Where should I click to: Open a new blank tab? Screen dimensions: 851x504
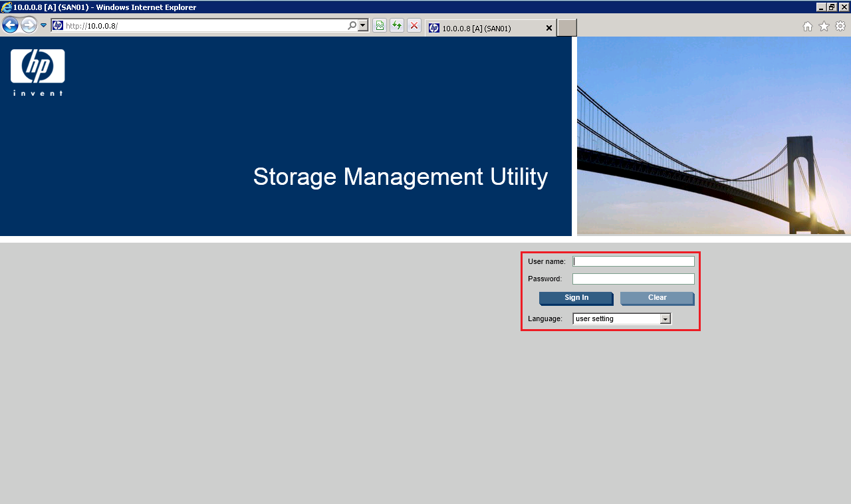566,28
